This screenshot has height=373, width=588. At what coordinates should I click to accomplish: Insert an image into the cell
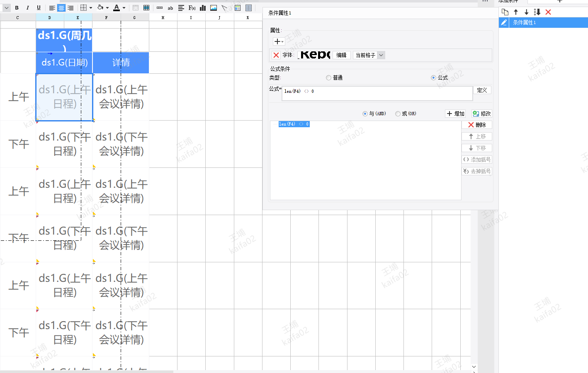click(214, 7)
